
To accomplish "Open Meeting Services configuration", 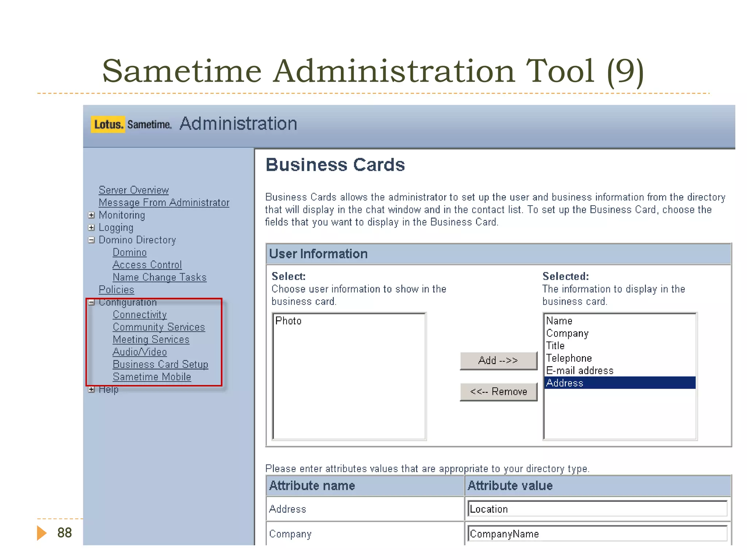I will click(x=151, y=339).
